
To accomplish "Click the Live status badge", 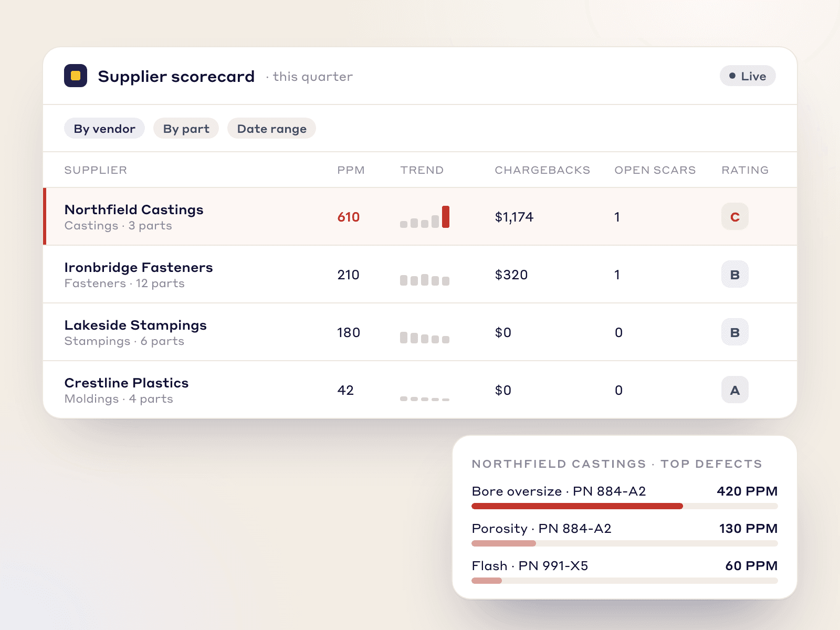I will [x=748, y=76].
